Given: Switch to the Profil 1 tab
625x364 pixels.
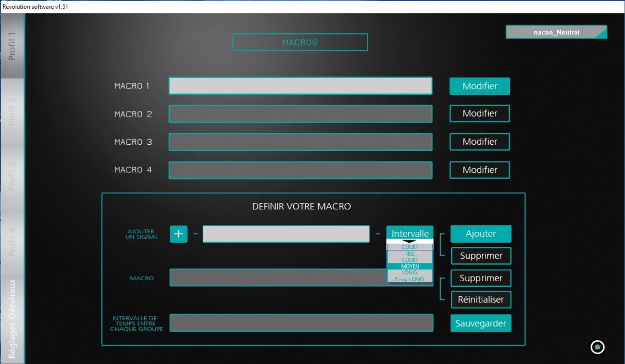Looking at the screenshot, I should tap(12, 46).
